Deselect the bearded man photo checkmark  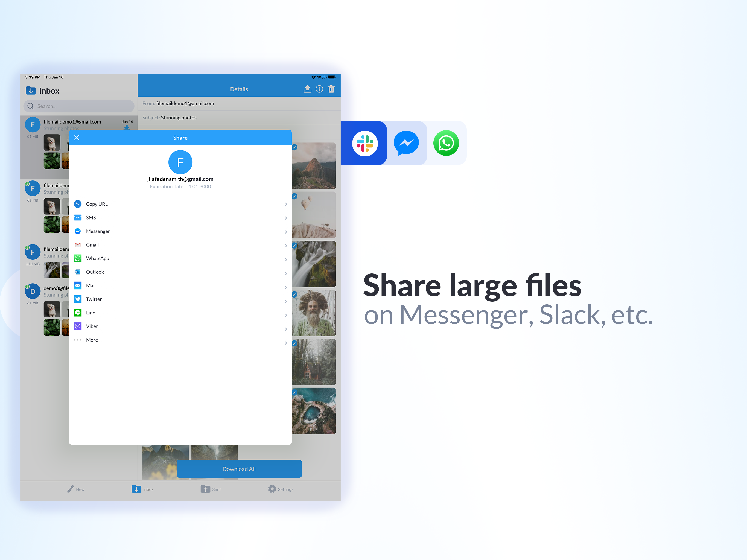tap(294, 294)
